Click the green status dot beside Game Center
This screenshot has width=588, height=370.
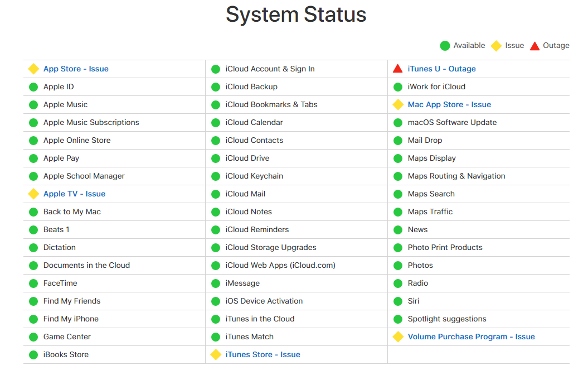tap(33, 337)
